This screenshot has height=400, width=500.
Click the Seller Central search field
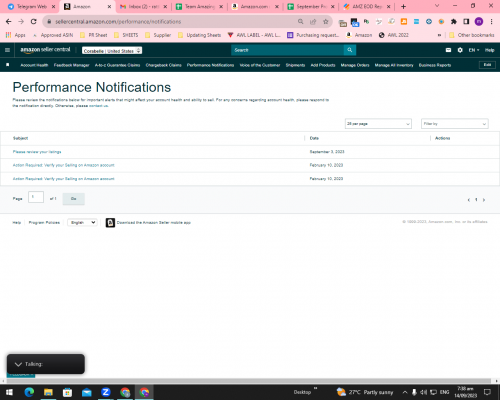click(288, 50)
